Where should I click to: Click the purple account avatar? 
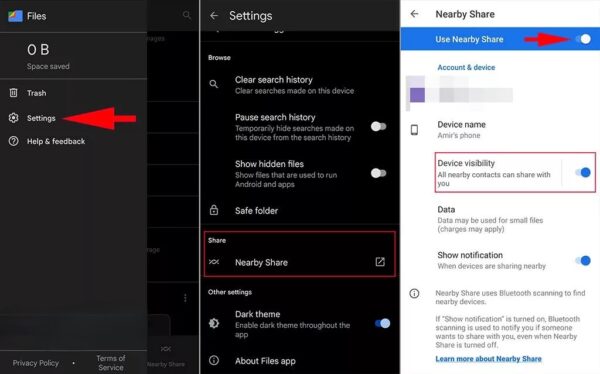coord(417,95)
